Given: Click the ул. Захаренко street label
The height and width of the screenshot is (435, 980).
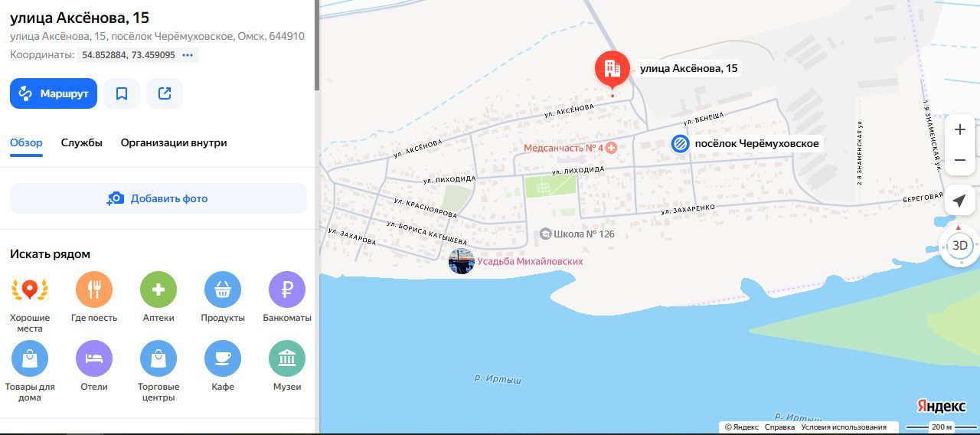Looking at the screenshot, I should point(688,208).
